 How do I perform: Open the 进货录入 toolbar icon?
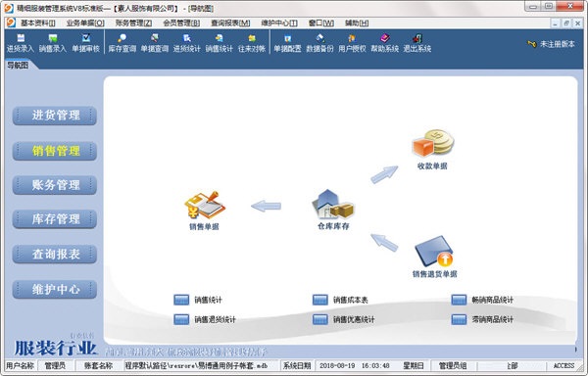(x=21, y=43)
